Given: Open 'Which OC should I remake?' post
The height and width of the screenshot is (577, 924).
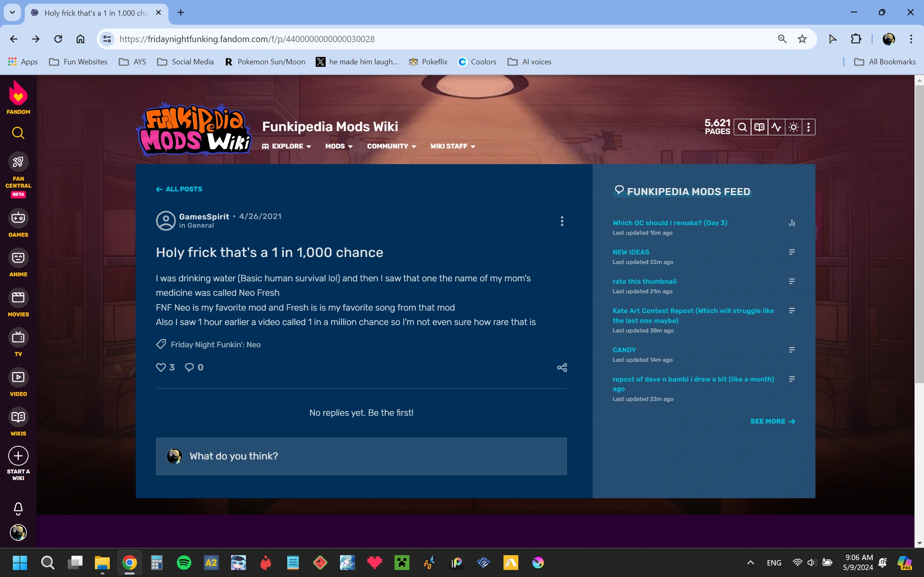Looking at the screenshot, I should [670, 223].
